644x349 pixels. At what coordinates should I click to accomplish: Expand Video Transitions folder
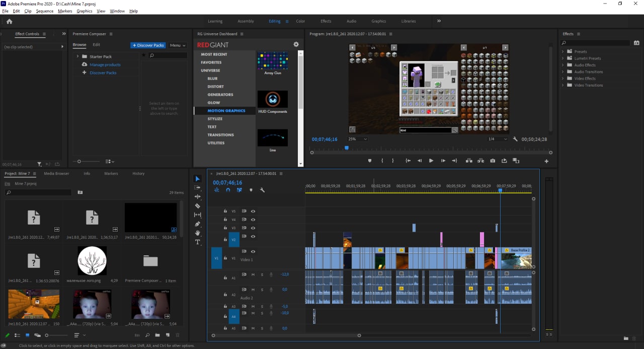click(x=563, y=85)
